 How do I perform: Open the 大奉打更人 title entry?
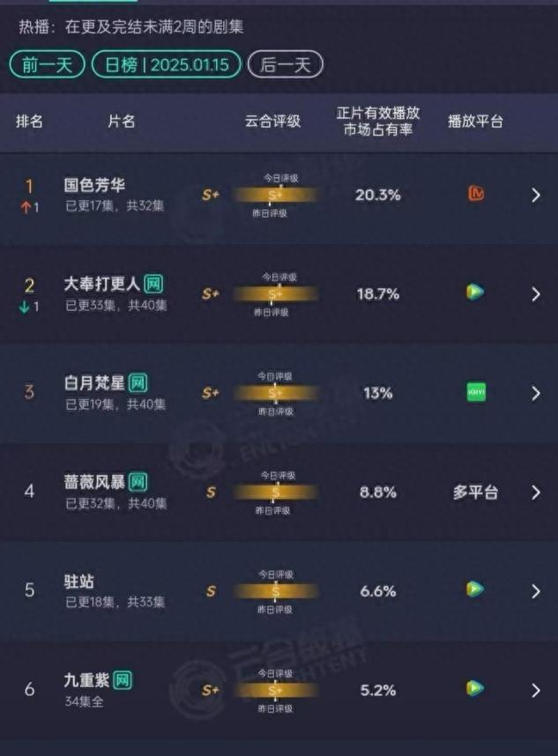pos(101,284)
